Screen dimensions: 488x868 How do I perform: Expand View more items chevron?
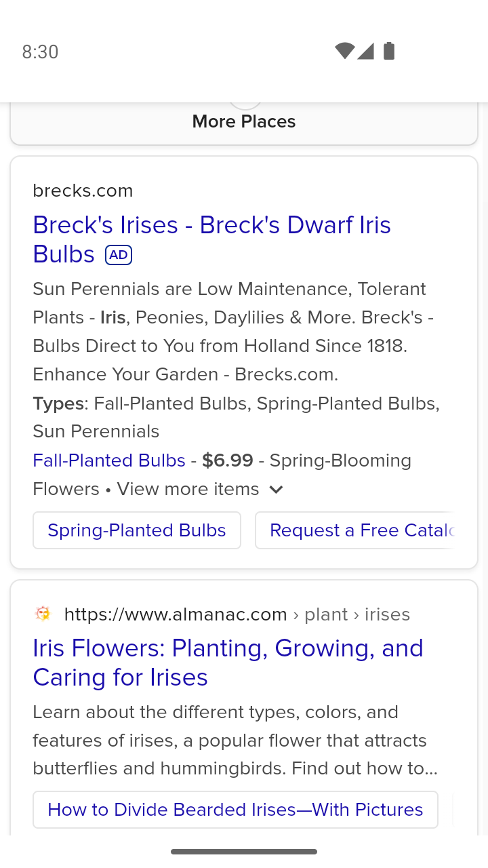point(276,490)
